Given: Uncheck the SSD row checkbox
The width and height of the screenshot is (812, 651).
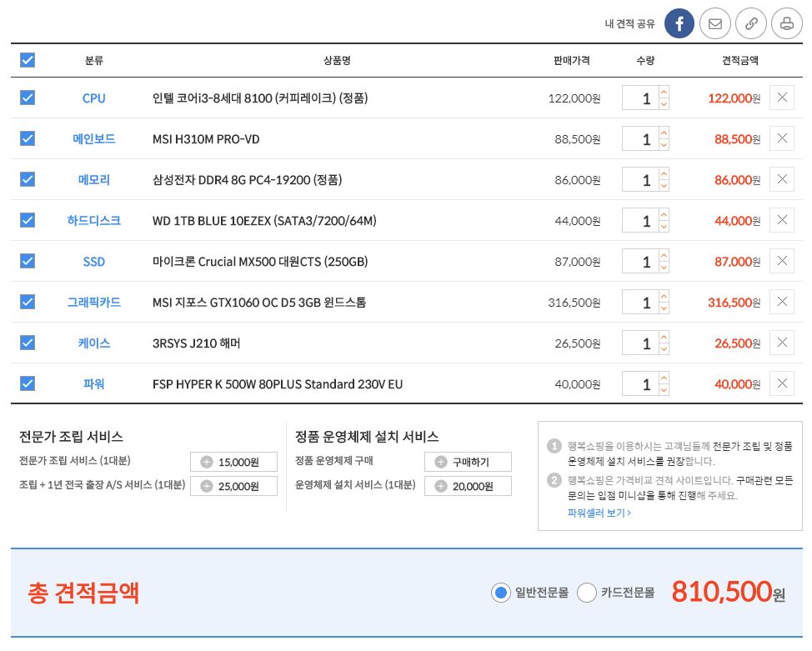Looking at the screenshot, I should point(28,261).
